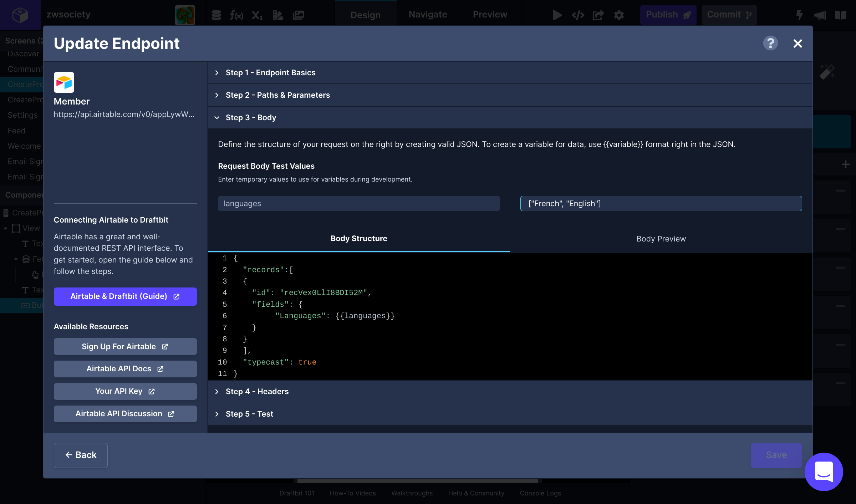Click the project avatar thumbnail

(x=185, y=15)
